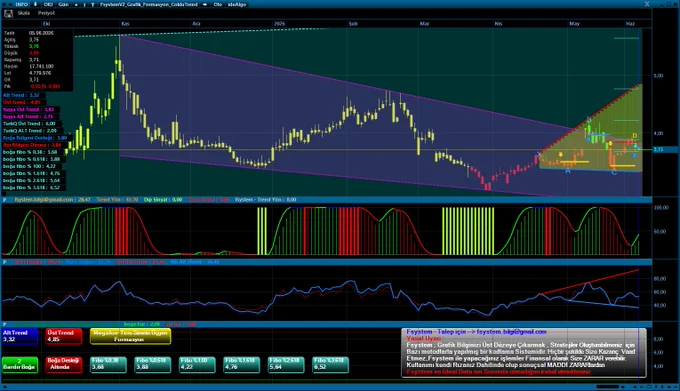Click the green Bardır Boğa button
The height and width of the screenshot is (391, 680).
tap(20, 364)
